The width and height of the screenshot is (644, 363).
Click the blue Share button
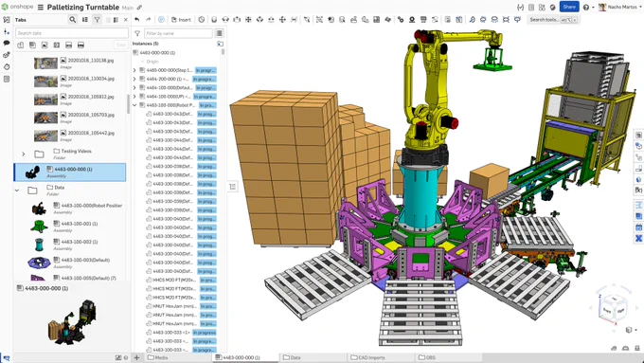point(569,7)
